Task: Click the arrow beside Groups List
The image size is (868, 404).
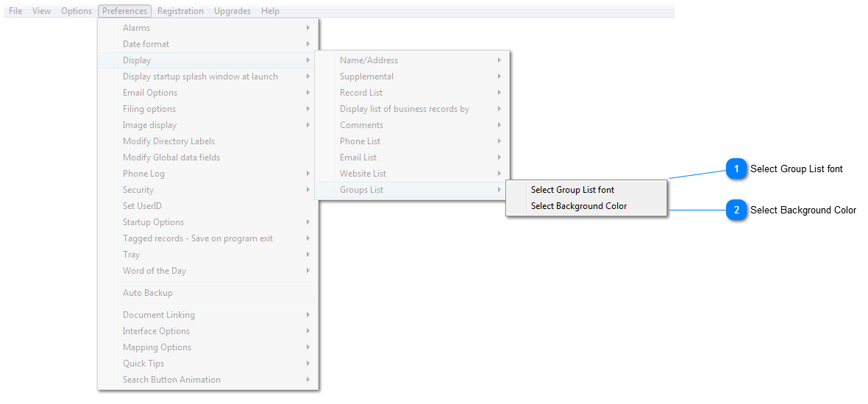Action: 499,190
